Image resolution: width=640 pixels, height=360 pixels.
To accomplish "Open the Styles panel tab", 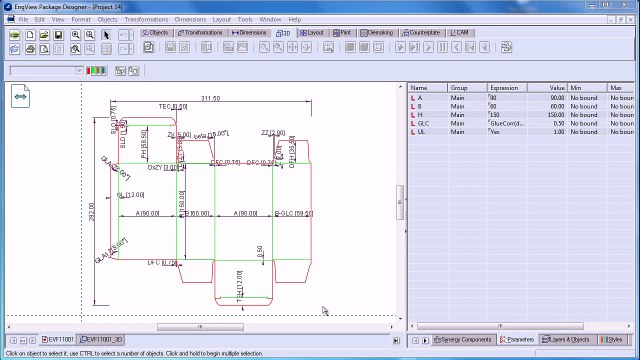I will (x=612, y=340).
